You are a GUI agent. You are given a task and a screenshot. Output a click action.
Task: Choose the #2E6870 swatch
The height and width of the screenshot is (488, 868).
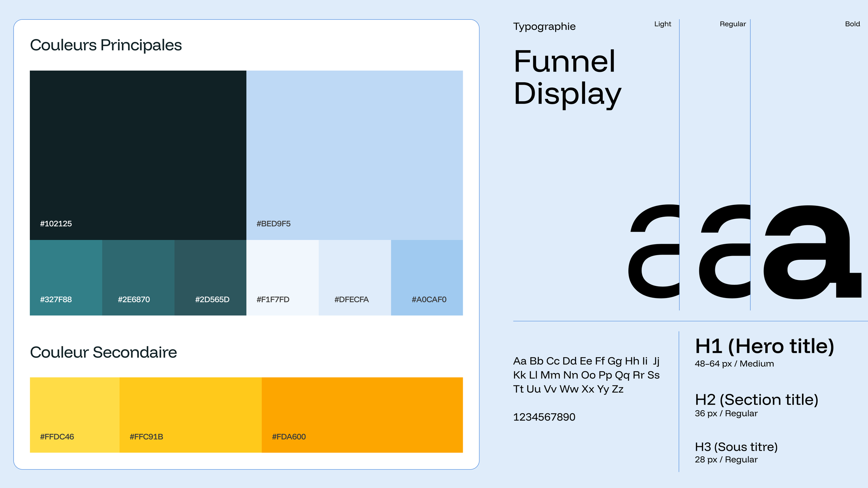pos(138,278)
